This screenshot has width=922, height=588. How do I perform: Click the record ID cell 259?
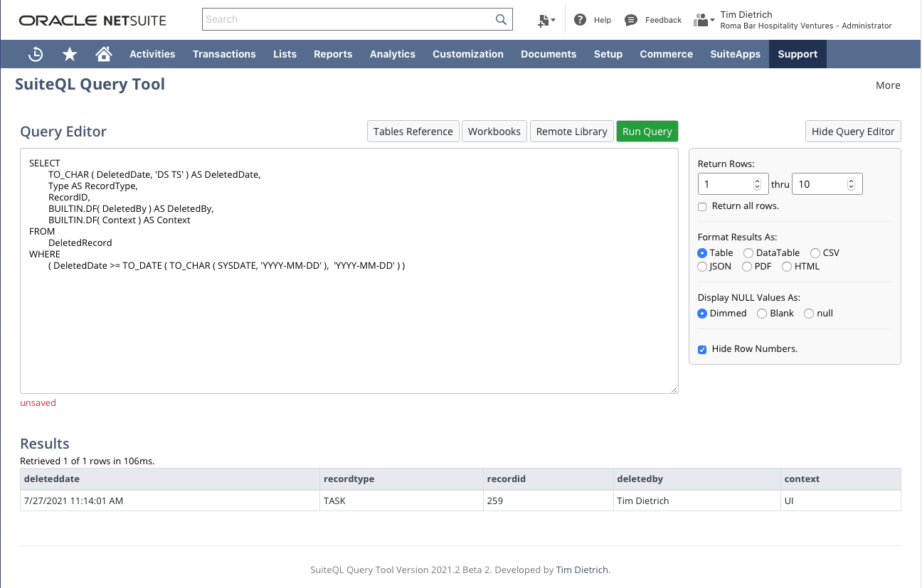548,501
